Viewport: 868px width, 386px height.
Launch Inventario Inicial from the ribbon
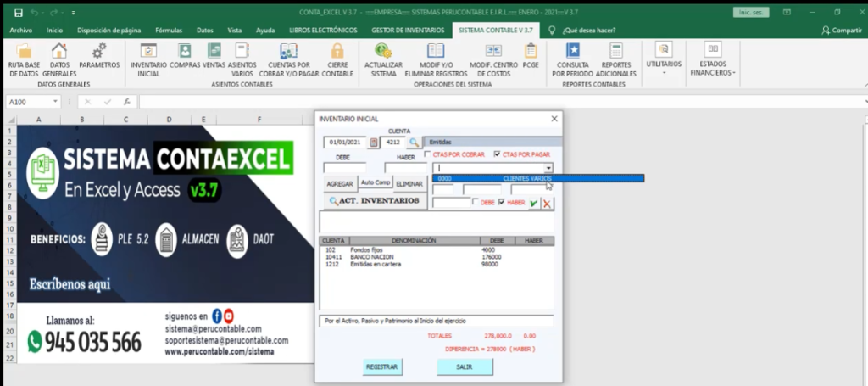point(148,60)
